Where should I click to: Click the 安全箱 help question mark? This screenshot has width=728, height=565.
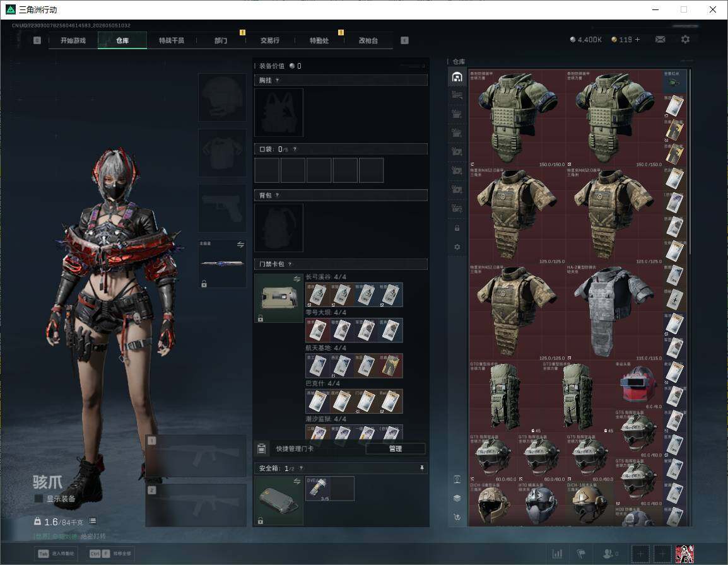tap(302, 468)
